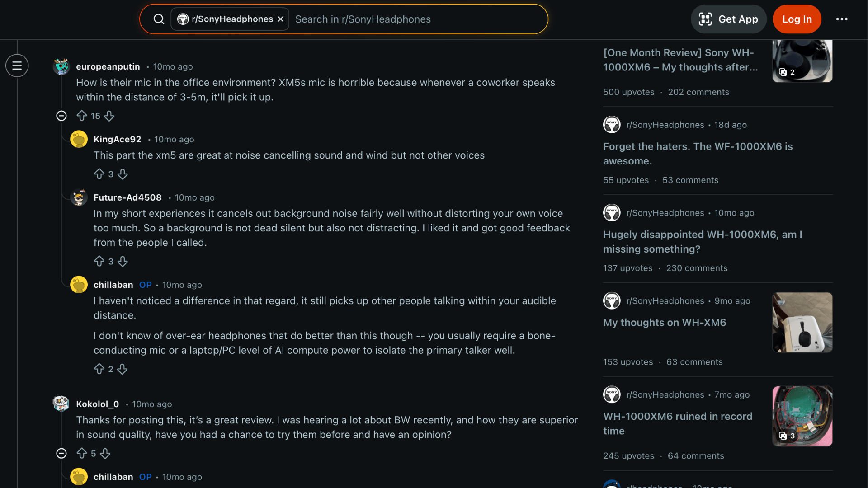Open 'Hugely disappointed WH-1000XM6' post
This screenshot has width=868, height=488.
click(702, 242)
